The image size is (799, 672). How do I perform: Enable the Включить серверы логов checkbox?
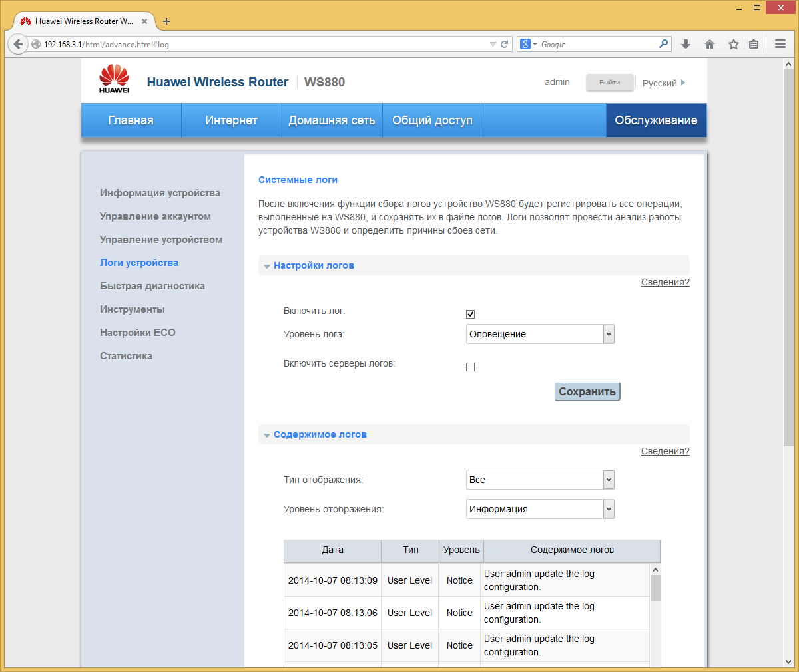coord(471,367)
